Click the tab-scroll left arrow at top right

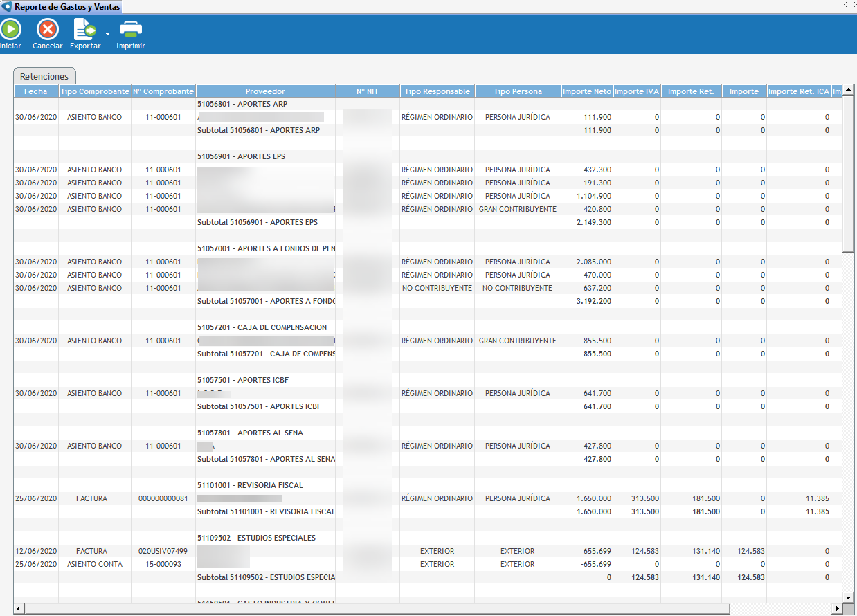(845, 5)
